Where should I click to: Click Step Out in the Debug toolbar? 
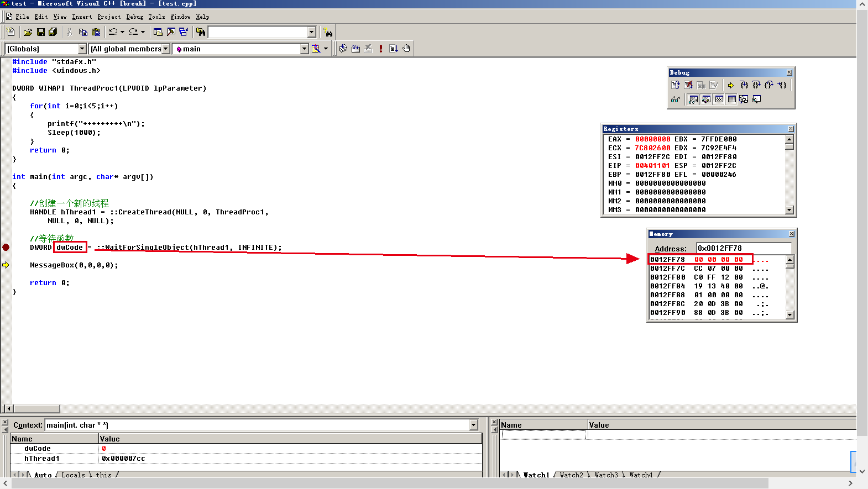click(x=769, y=85)
